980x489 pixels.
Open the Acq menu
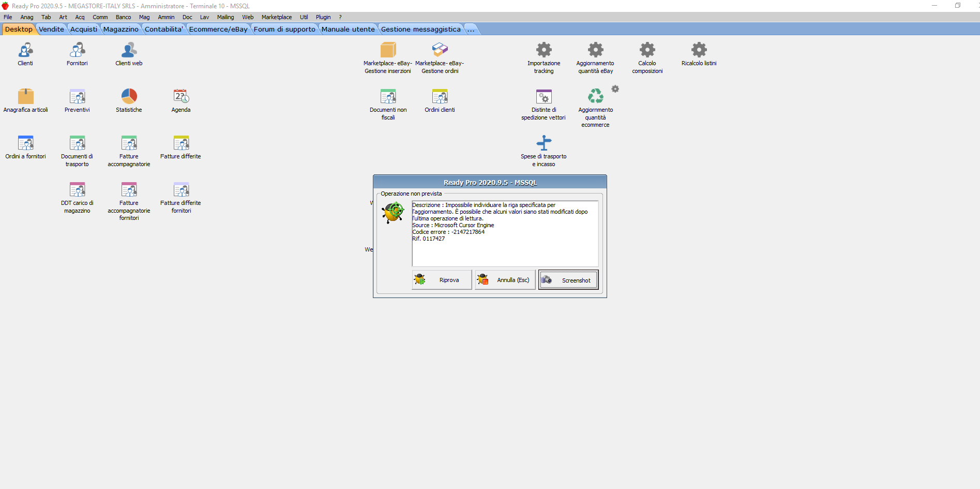click(80, 17)
